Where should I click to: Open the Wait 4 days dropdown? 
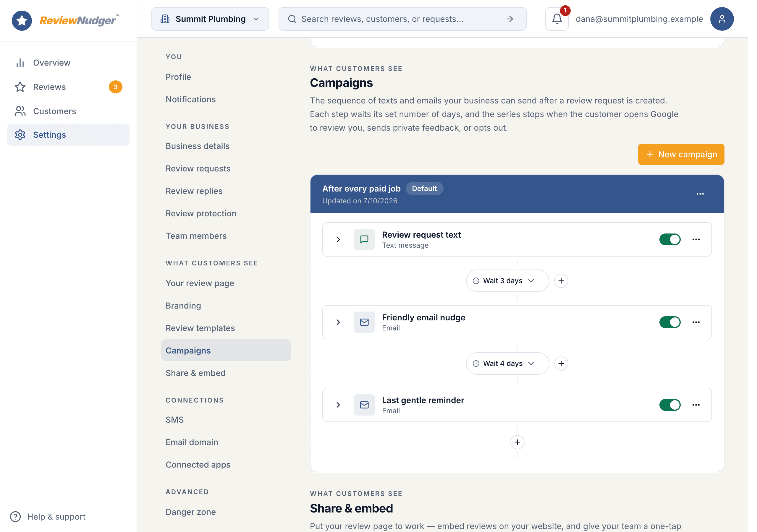[x=513, y=368]
